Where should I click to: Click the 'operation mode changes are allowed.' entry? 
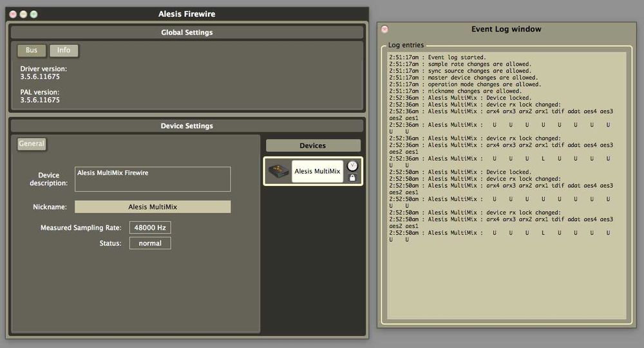(x=466, y=84)
